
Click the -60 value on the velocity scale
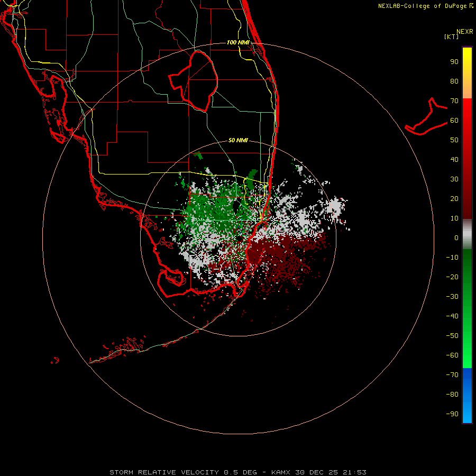(452, 355)
